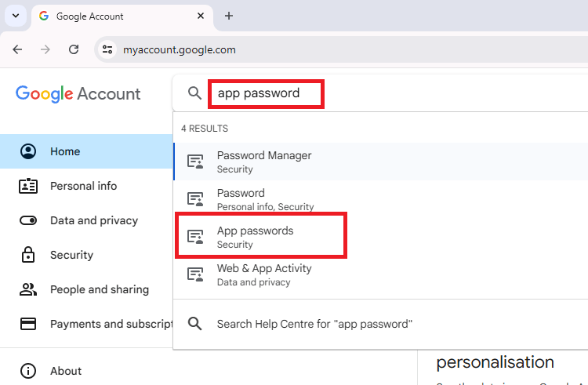Click the Home sidebar profile icon

point(28,151)
